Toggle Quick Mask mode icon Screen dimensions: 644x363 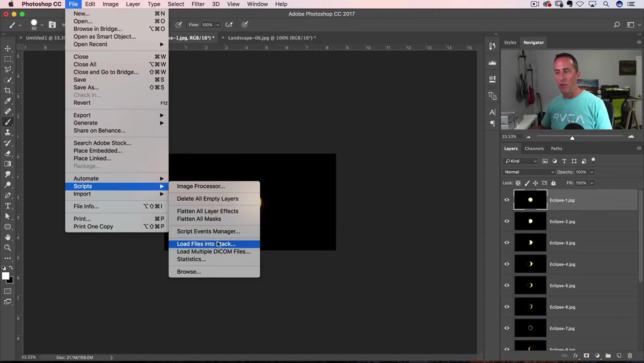coord(8,291)
